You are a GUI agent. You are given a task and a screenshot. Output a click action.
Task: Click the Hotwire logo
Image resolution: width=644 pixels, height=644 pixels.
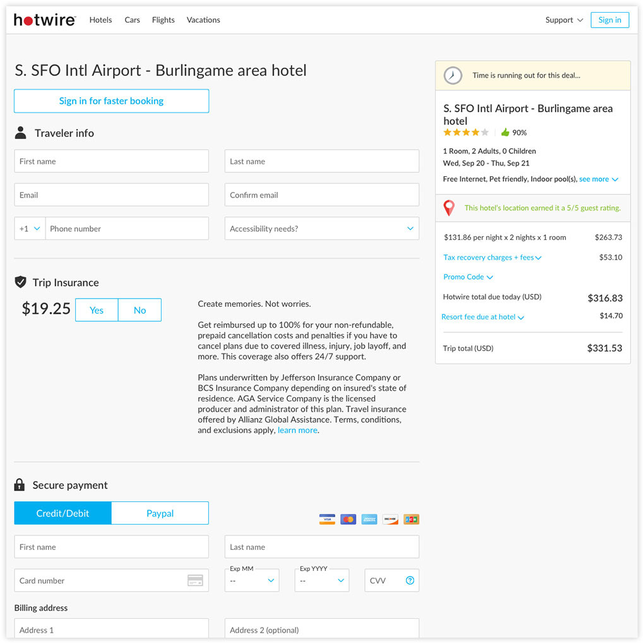45,20
